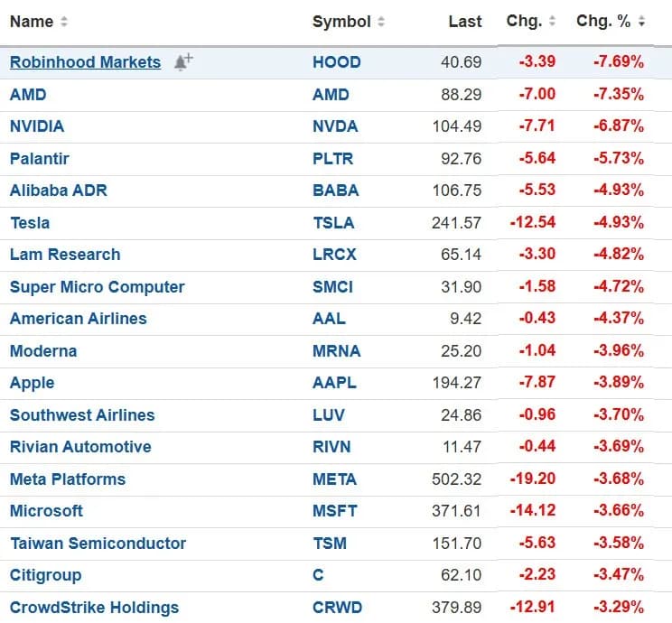Add an alert for Robinhood Markets via bell icon
This screenshot has height=623, width=672.
tap(183, 62)
